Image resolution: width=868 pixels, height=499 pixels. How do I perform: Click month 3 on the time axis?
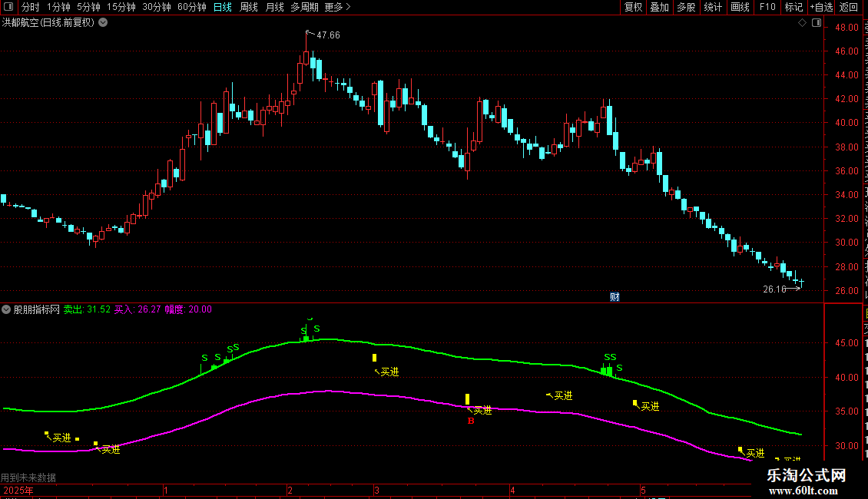[376, 490]
